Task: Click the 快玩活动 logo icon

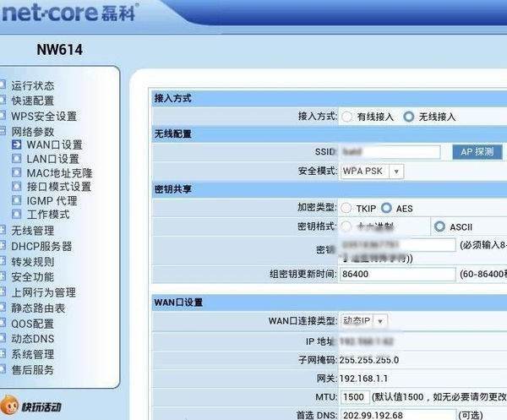Action: [11, 407]
